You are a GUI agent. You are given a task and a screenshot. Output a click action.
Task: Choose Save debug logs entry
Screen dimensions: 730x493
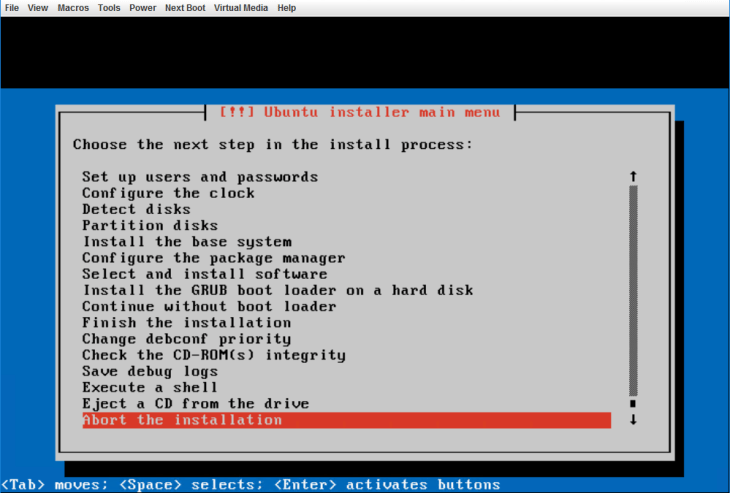pos(149,371)
